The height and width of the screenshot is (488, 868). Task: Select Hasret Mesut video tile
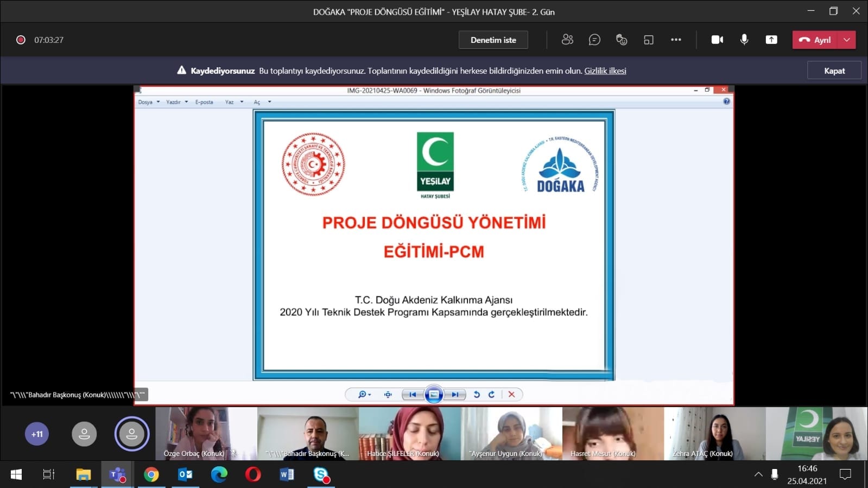613,433
